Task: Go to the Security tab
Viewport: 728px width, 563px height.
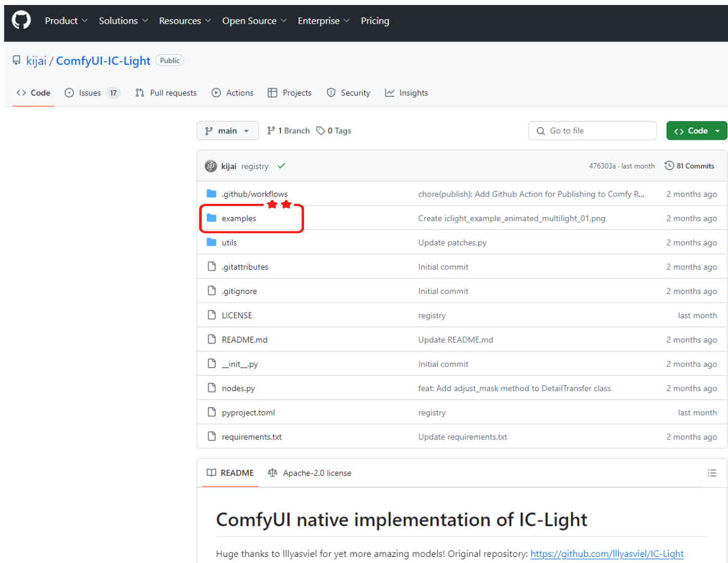Action: [x=349, y=93]
